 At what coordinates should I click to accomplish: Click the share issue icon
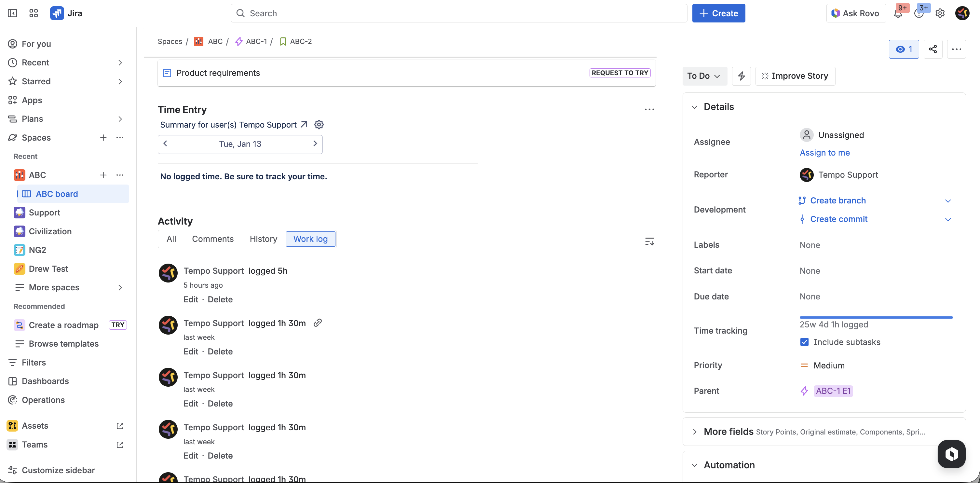click(933, 49)
